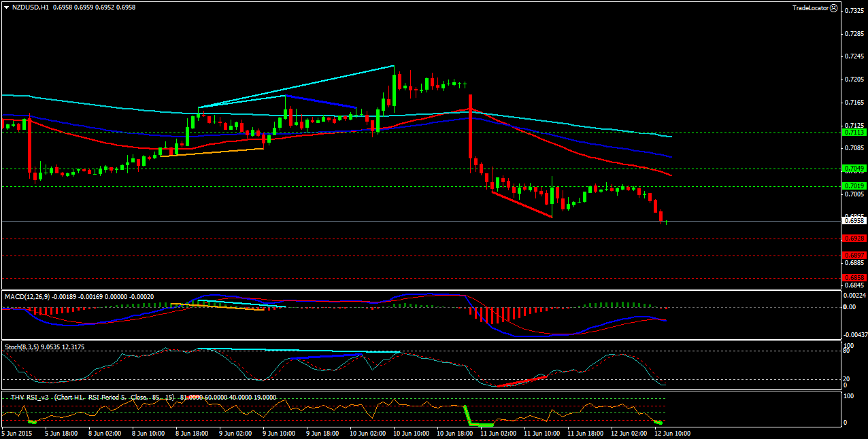Click the TradeLocator expert label
The width and height of the screenshot is (868, 439).
pyautogui.click(x=809, y=7)
